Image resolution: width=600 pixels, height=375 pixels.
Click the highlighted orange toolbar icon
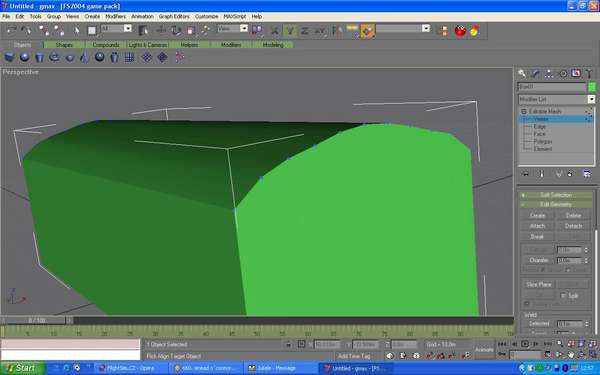click(367, 31)
